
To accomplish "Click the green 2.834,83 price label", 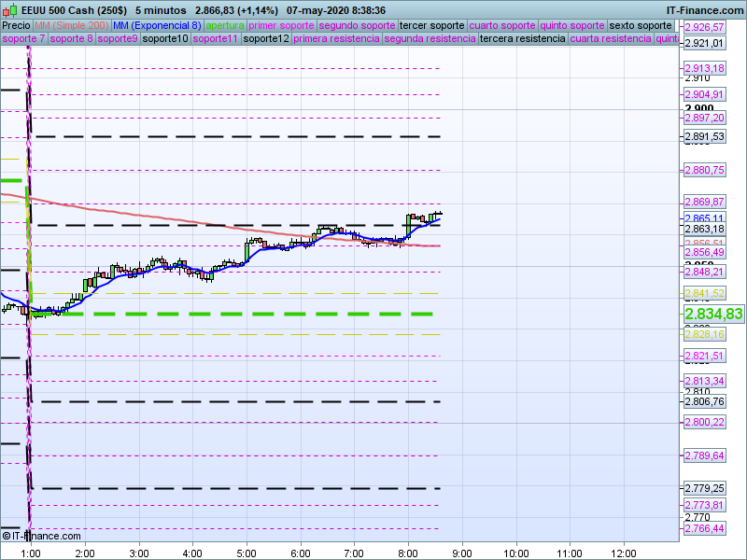I will coord(713,315).
